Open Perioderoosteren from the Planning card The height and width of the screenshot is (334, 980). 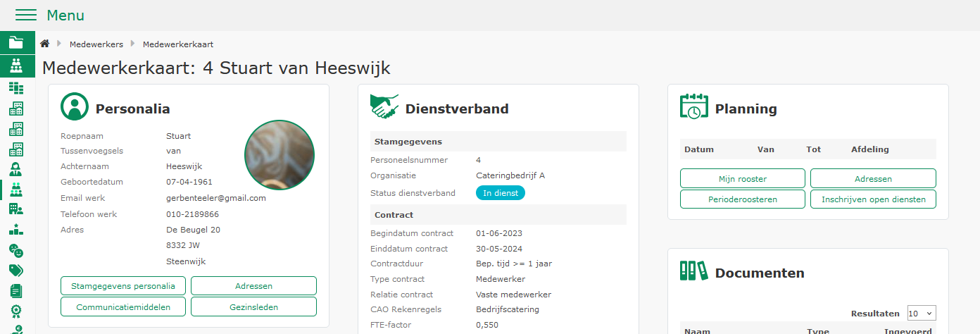[742, 199]
